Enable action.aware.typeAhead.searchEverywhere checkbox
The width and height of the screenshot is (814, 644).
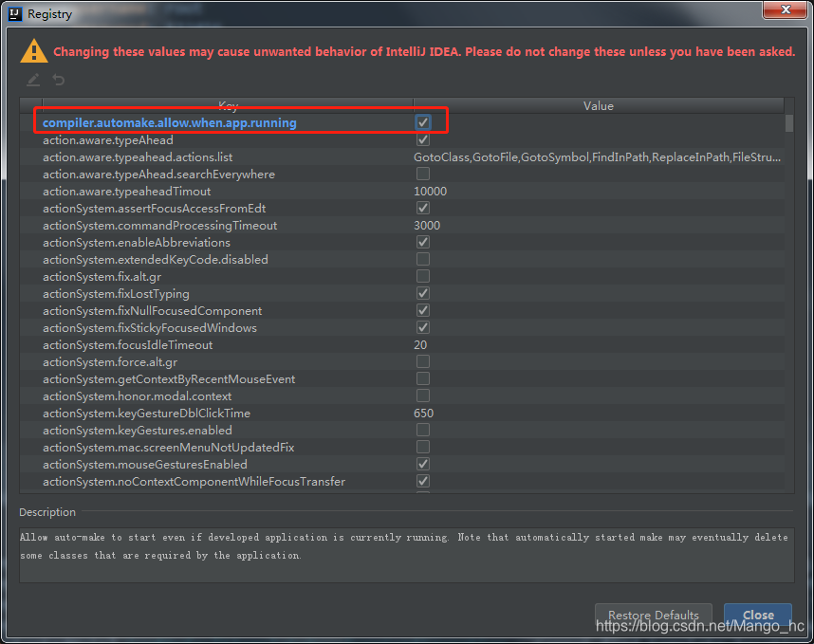[423, 174]
